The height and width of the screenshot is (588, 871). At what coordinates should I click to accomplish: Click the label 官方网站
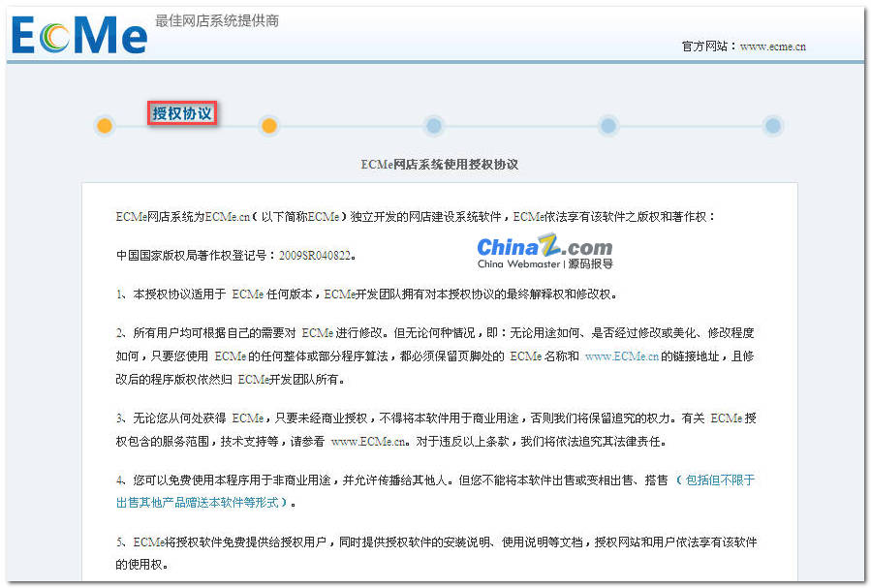point(704,46)
